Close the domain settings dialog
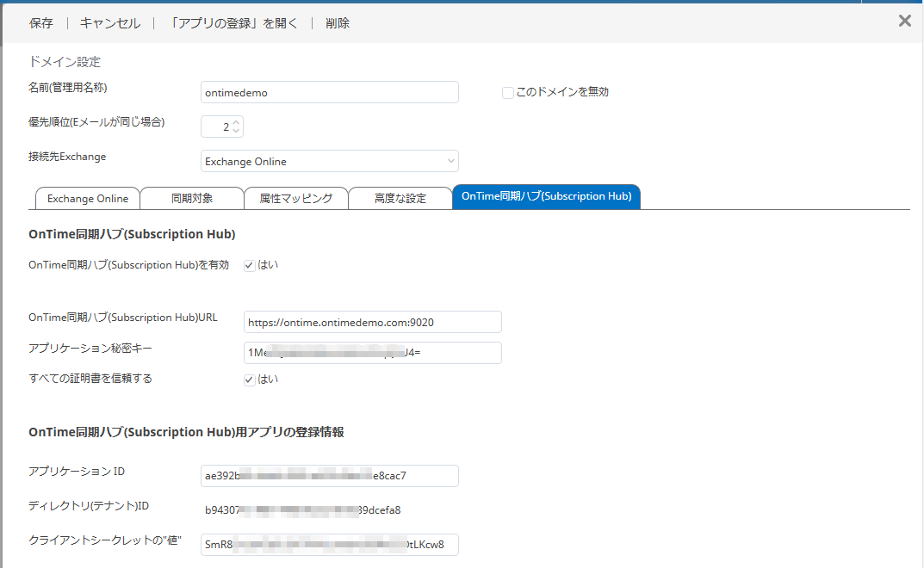 coord(904,22)
